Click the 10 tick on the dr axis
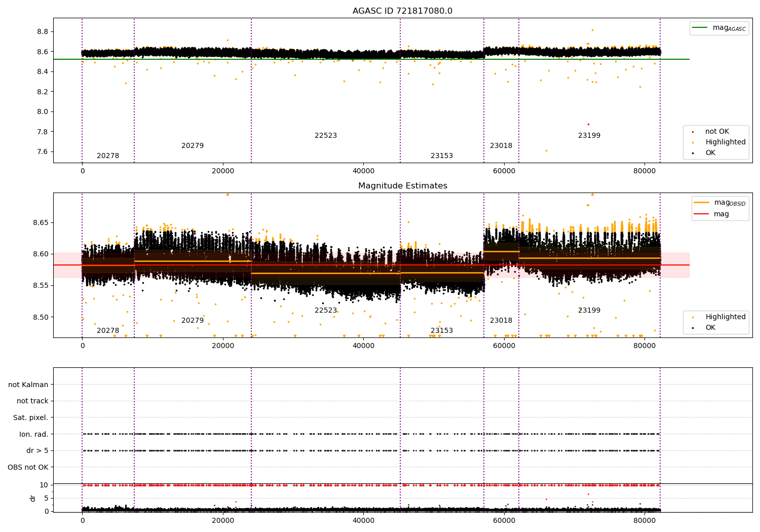The image size is (760, 532). pyautogui.click(x=44, y=485)
